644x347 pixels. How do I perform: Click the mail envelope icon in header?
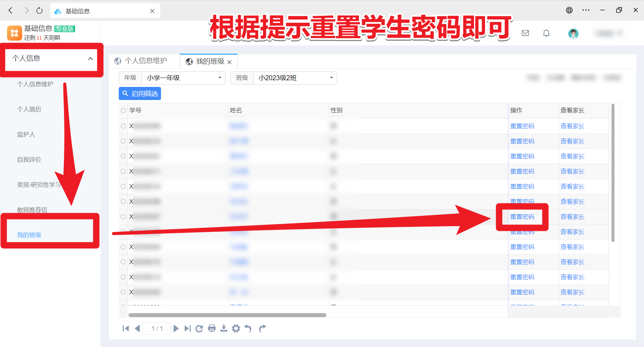pos(525,33)
